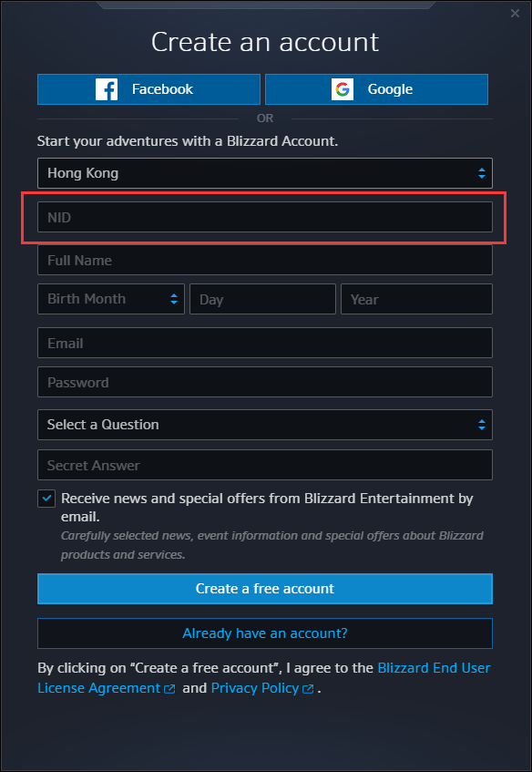Image resolution: width=532 pixels, height=772 pixels.
Task: Close the Create an account dialog
Action: 515,14
